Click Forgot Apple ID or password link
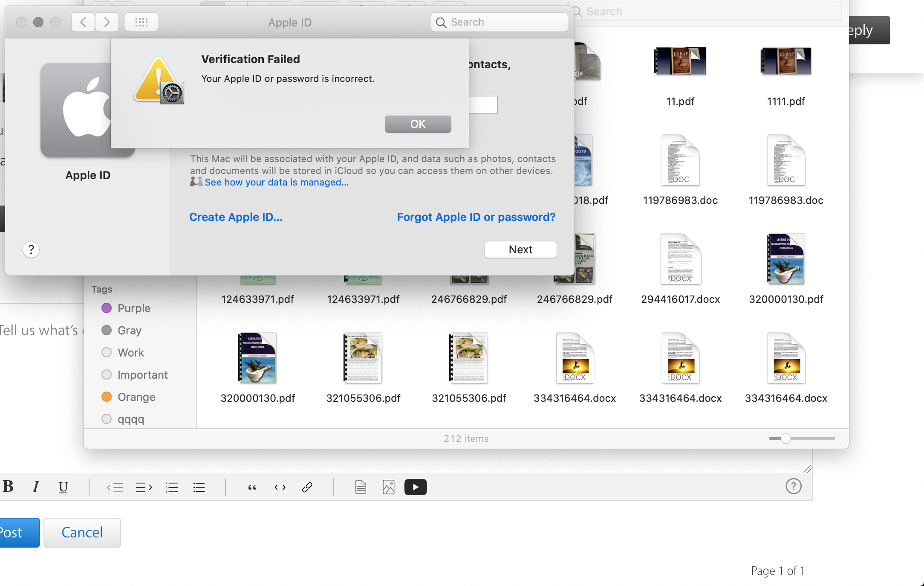Image resolution: width=924 pixels, height=586 pixels. click(x=476, y=217)
